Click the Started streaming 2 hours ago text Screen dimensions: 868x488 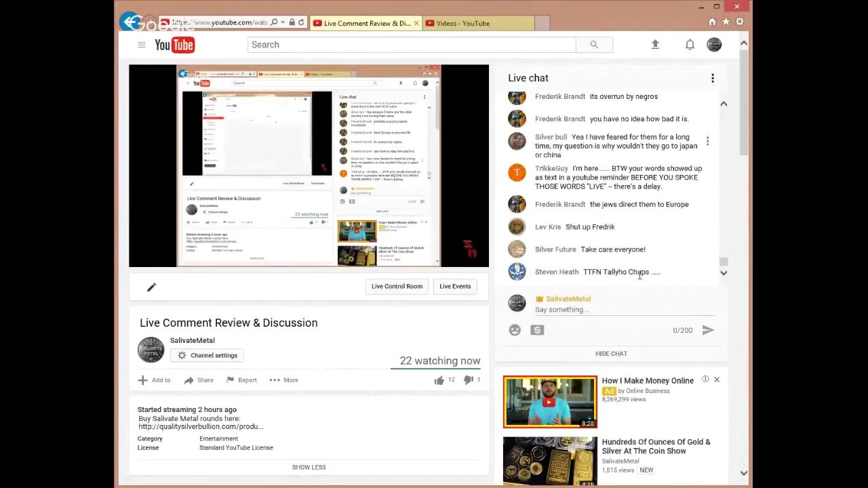pos(187,409)
